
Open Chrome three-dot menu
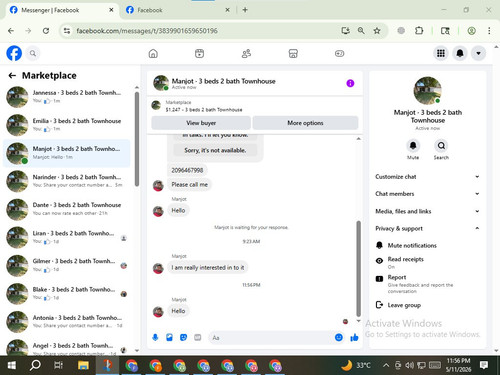pyautogui.click(x=489, y=31)
